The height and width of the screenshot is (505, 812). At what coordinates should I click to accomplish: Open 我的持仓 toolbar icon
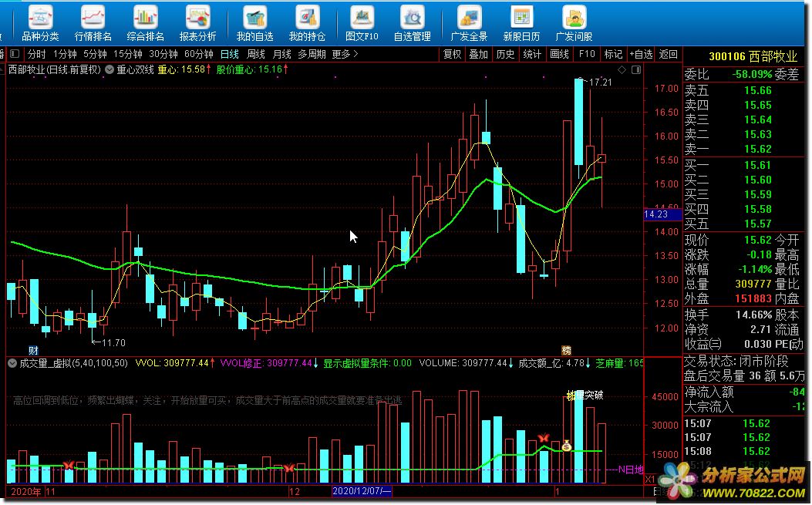(307, 23)
